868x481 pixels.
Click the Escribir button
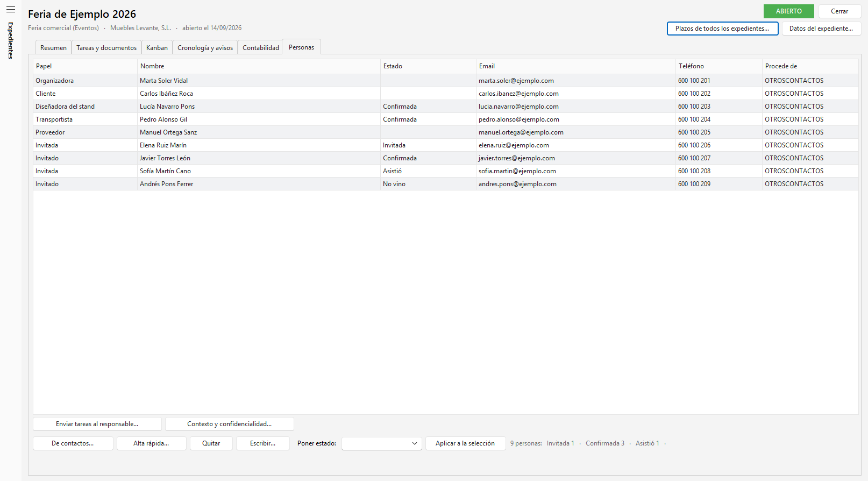point(263,443)
